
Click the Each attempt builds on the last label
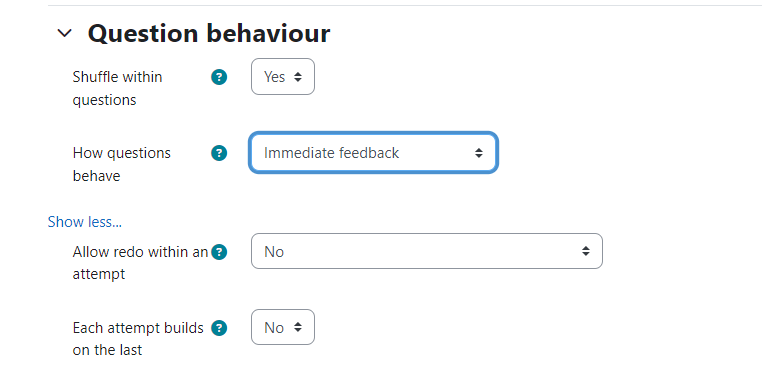point(138,339)
